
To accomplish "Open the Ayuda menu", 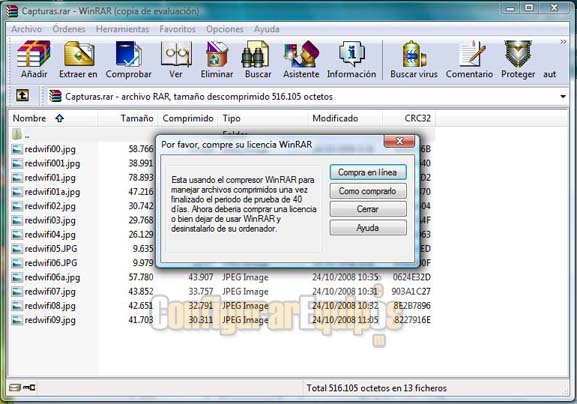I will coord(267,29).
